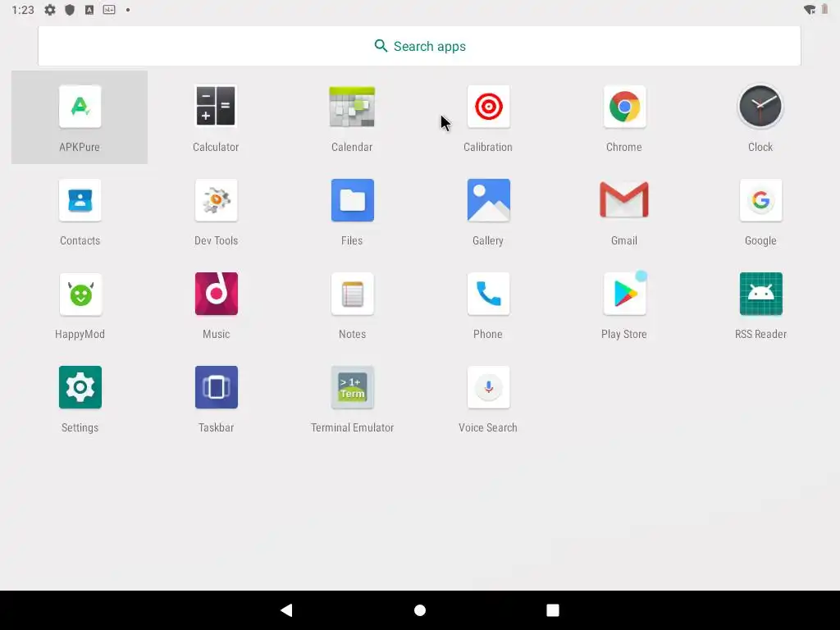This screenshot has height=630, width=840.
Task: Click the shield icon in status bar
Action: (70, 10)
